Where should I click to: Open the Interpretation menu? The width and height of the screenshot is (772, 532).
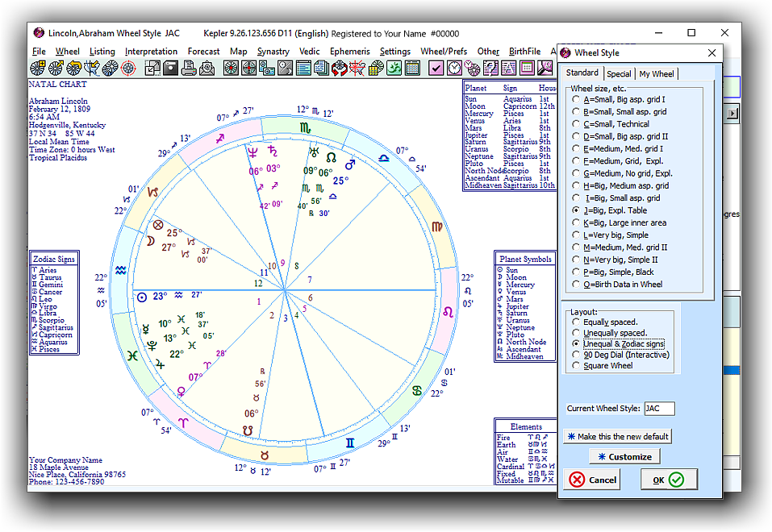pyautogui.click(x=151, y=52)
